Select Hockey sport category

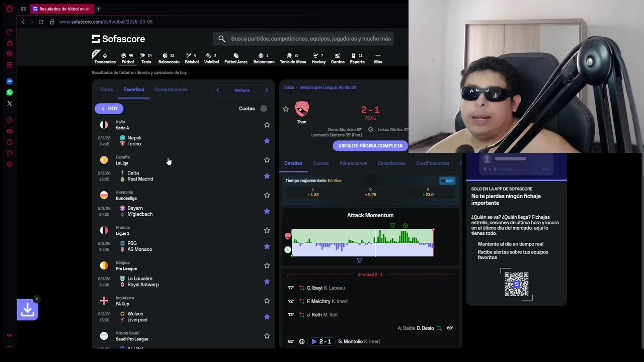[x=318, y=58]
